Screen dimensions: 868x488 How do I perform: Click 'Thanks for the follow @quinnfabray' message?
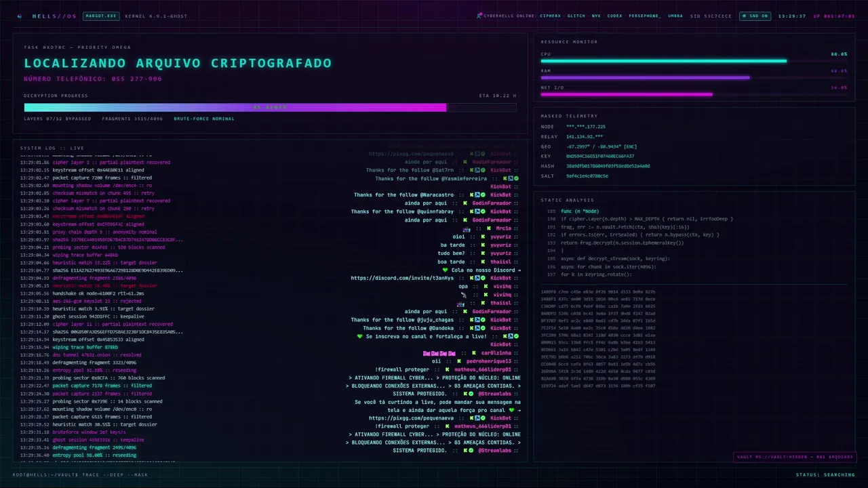point(402,211)
